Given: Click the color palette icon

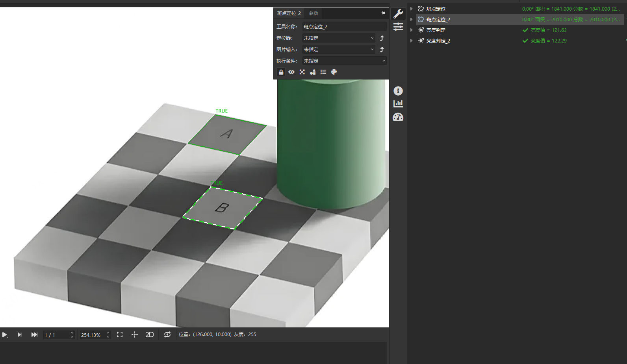Looking at the screenshot, I should (x=334, y=72).
